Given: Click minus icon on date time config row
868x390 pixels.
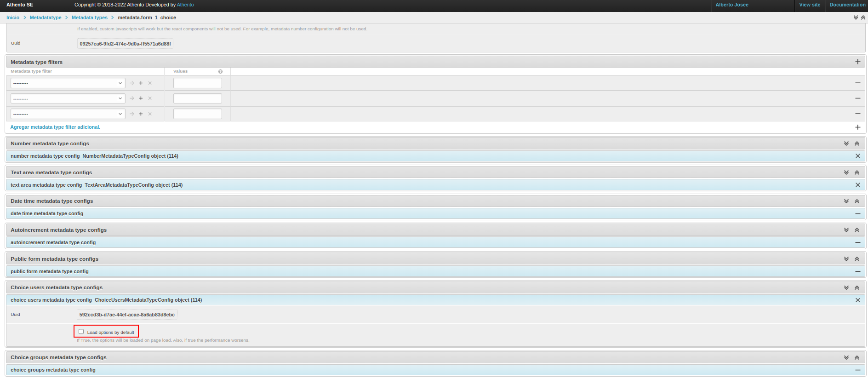Looking at the screenshot, I should pos(857,213).
